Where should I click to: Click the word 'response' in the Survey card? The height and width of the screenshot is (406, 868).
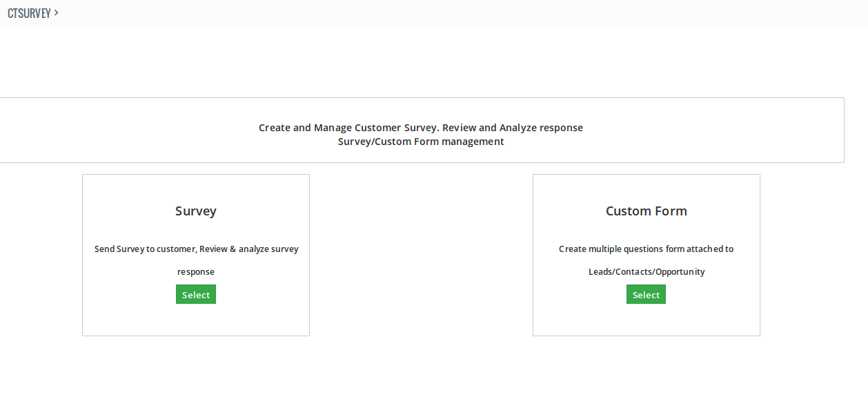click(x=196, y=272)
